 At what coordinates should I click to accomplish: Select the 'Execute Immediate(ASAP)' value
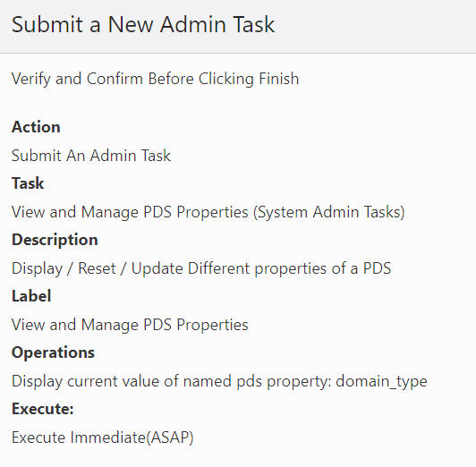tap(102, 437)
